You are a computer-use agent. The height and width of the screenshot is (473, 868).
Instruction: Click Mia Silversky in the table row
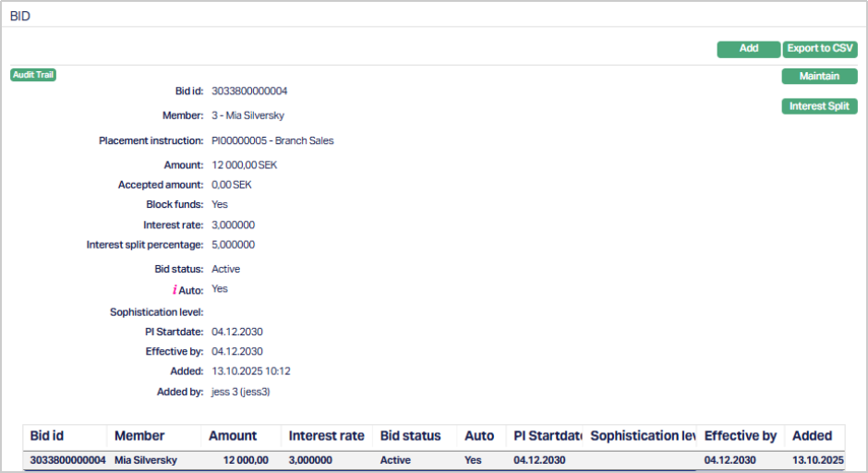[x=145, y=460]
